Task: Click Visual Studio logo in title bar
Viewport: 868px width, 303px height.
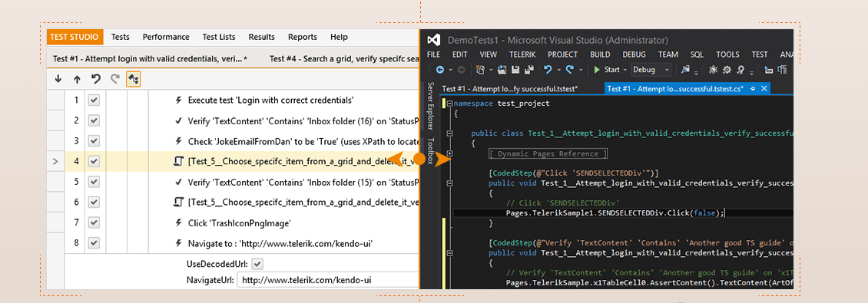Action: coord(434,40)
